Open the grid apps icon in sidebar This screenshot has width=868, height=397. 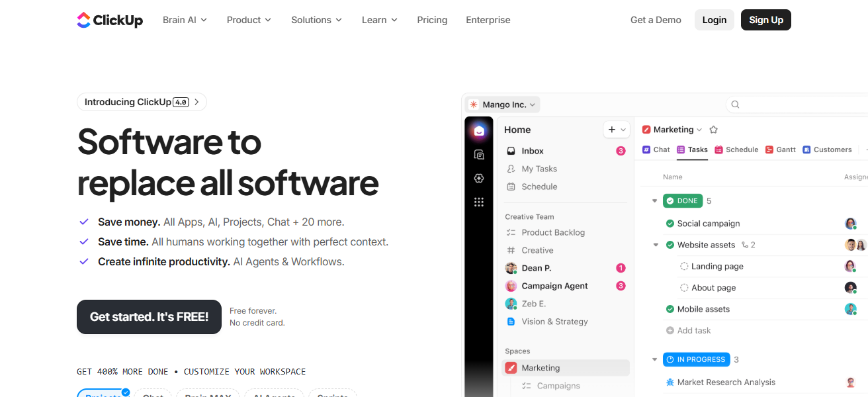pyautogui.click(x=479, y=202)
